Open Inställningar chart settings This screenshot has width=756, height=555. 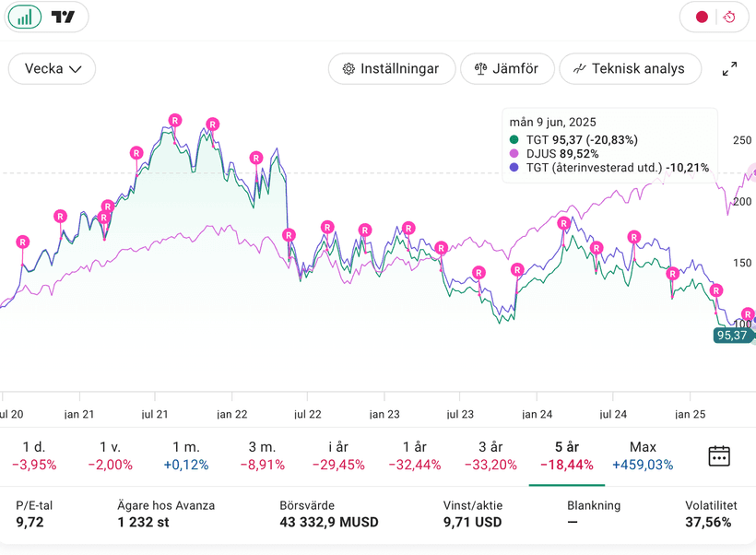pyautogui.click(x=391, y=69)
